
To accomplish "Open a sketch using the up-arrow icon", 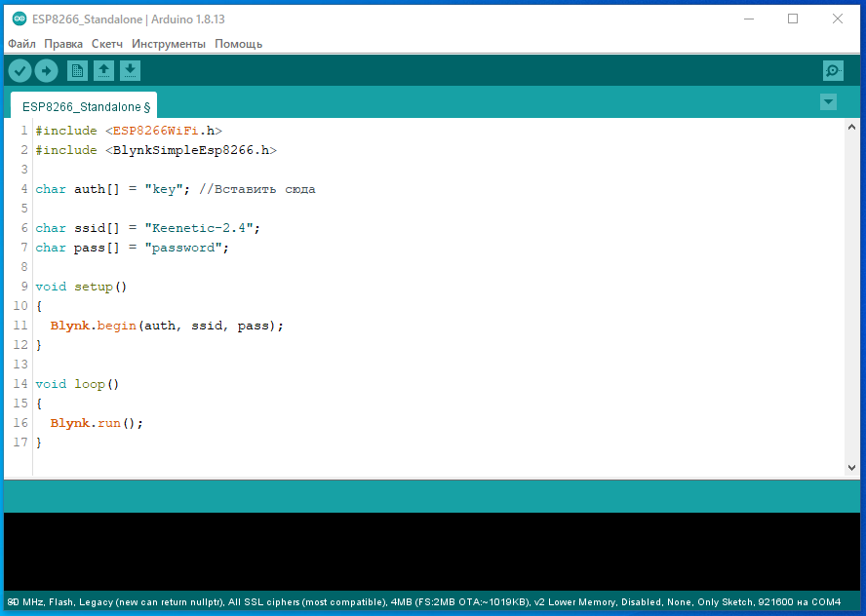I will pos(103,70).
